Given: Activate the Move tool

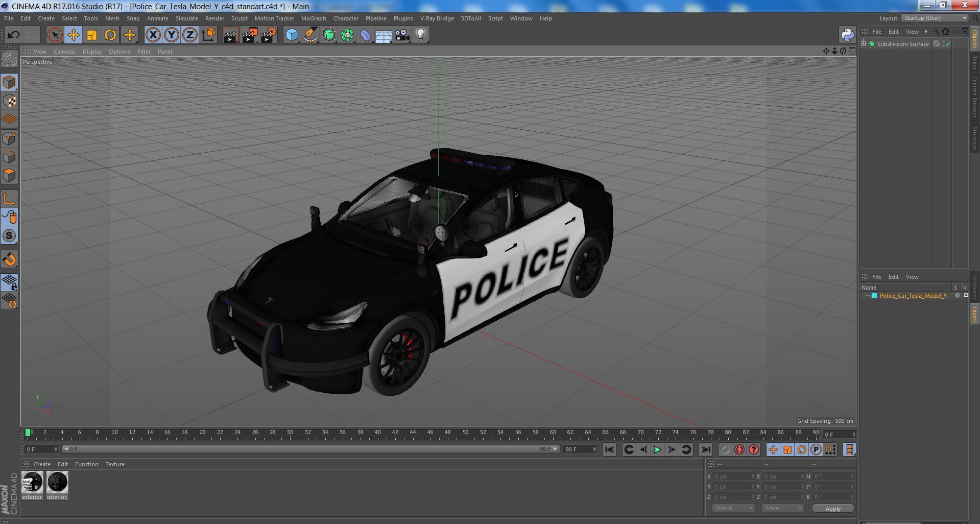Looking at the screenshot, I should 73,35.
